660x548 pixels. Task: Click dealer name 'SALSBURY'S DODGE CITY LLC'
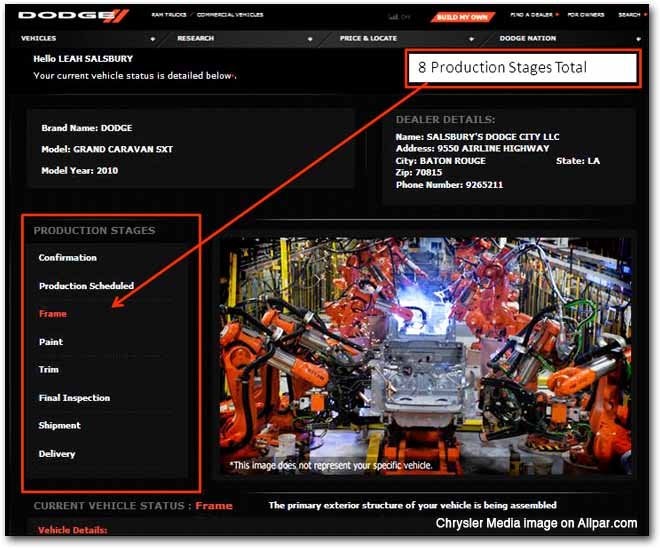(x=493, y=137)
